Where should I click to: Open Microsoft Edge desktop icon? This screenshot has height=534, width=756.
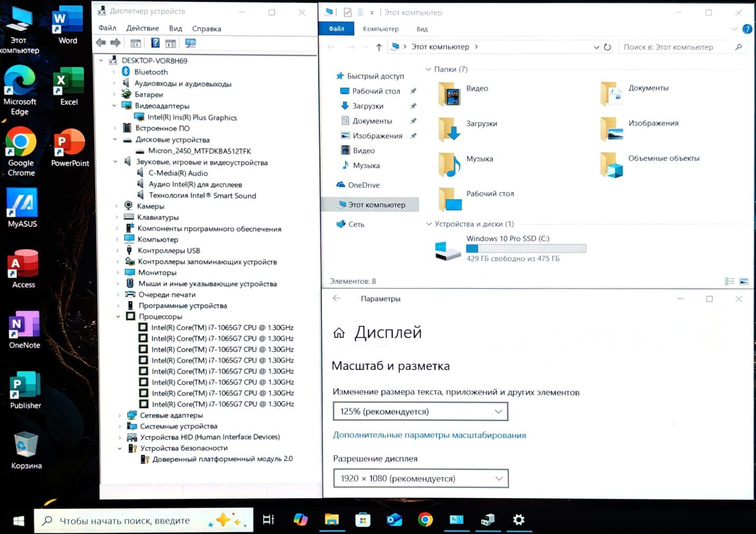[20, 91]
